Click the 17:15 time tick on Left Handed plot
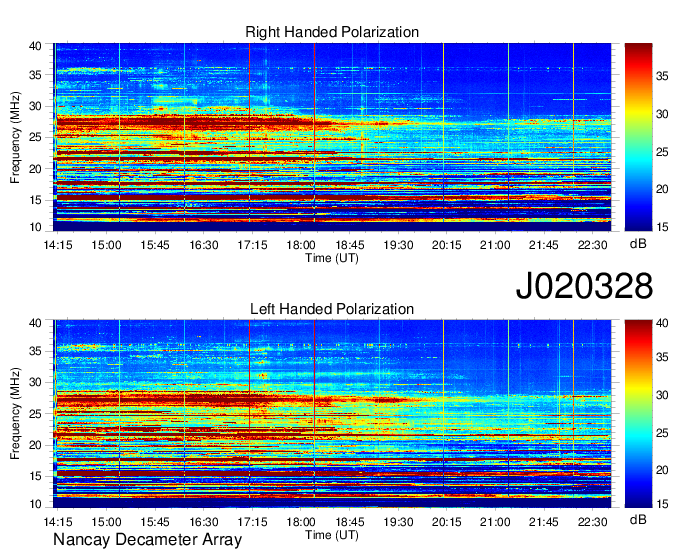680x552 pixels. pos(252,522)
